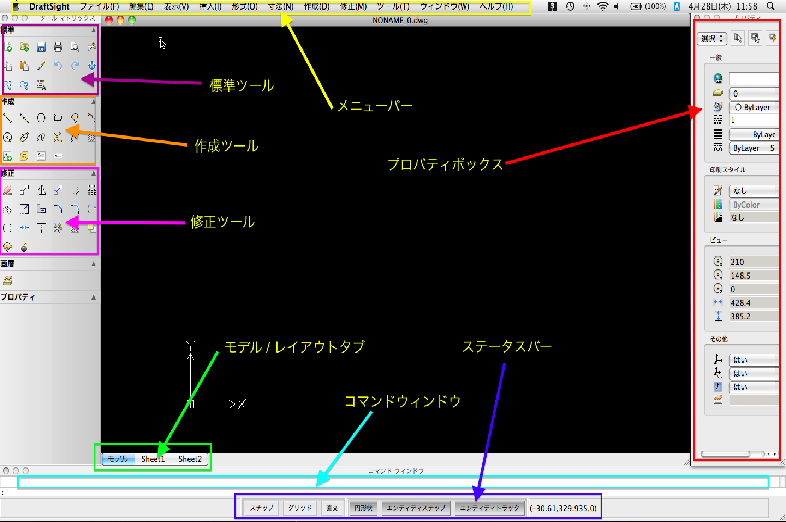Open the ByLayer line weight dropdown with 5
786x522 pixels.
(754, 148)
